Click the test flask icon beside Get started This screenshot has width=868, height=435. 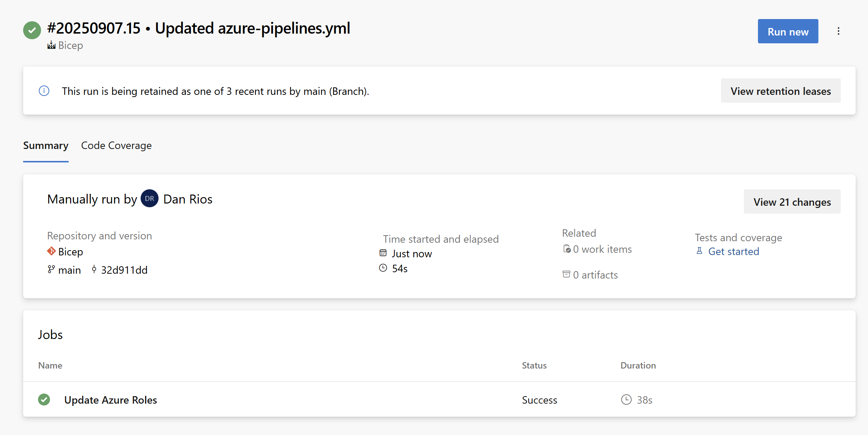[x=699, y=251]
